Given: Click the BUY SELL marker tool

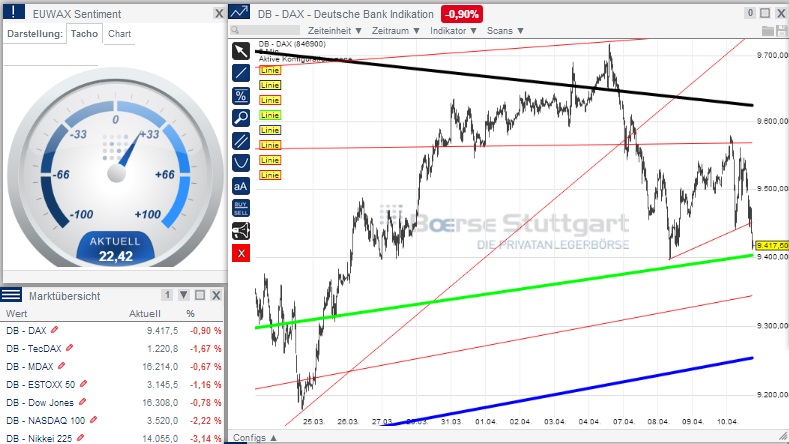Looking at the screenshot, I should [x=241, y=208].
